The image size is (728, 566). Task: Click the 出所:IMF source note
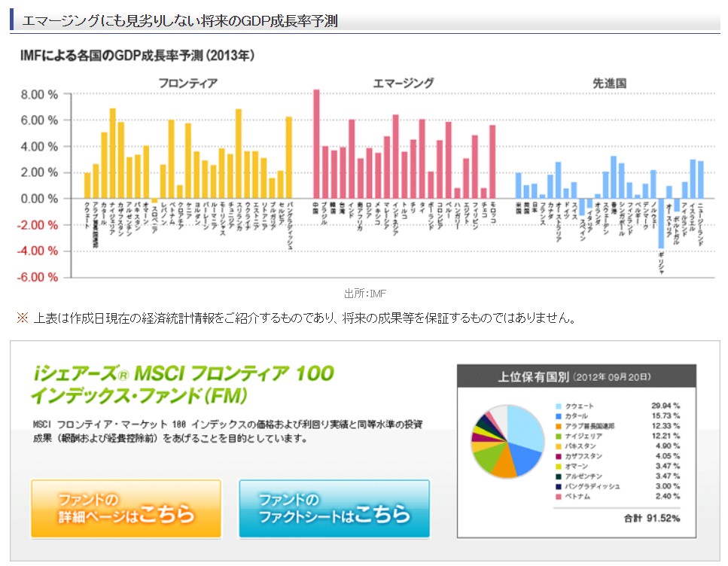(365, 294)
